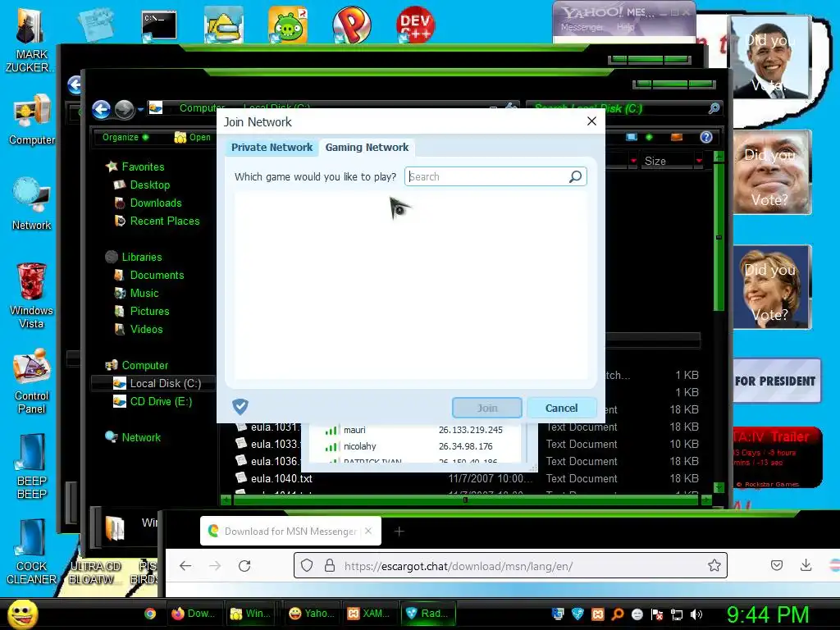Image resolution: width=840 pixels, height=630 pixels.
Task: Toggle the preview pane icon in Explorer
Action: tap(677, 137)
